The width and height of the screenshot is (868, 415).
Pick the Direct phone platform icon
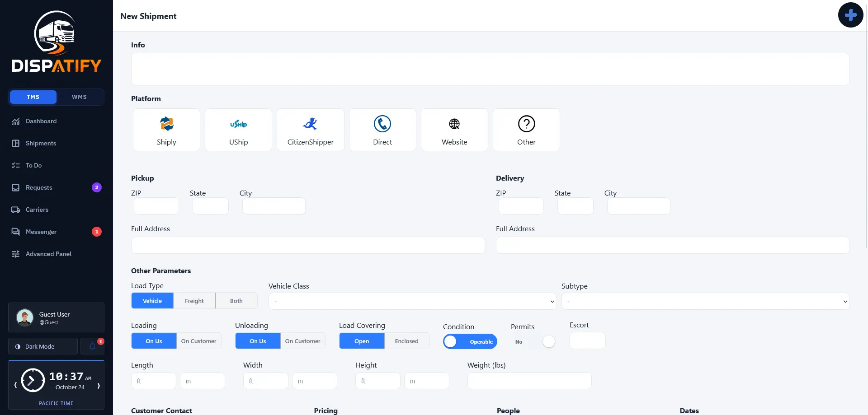[x=382, y=130]
